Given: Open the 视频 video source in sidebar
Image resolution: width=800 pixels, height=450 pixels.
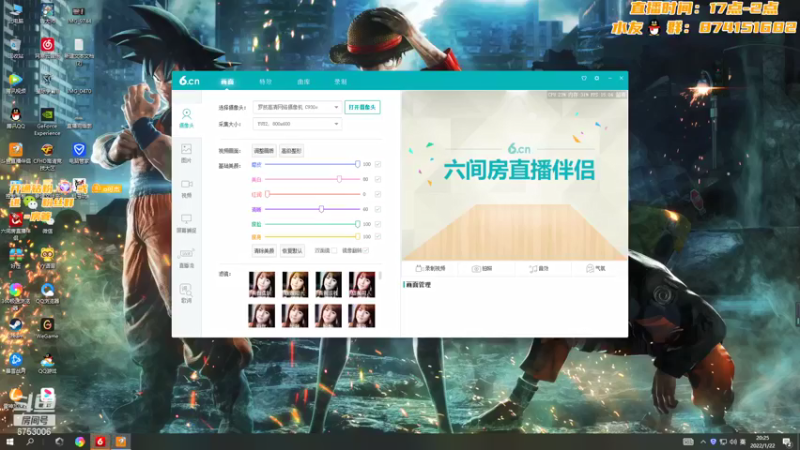Looking at the screenshot, I should click(186, 188).
